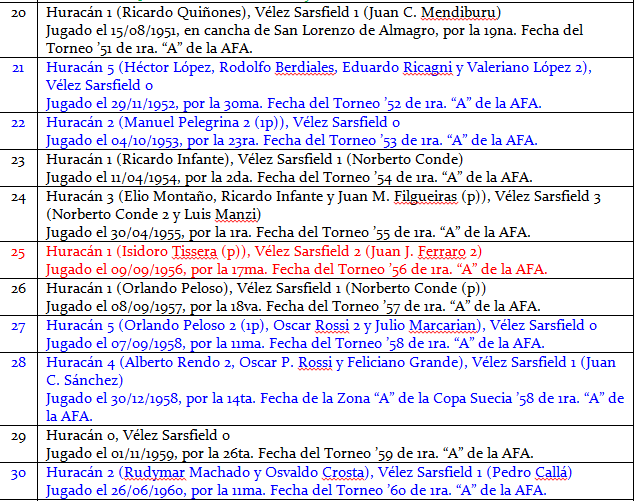Click the underlined name Marcarian
Screen dimensions: 635x501
(x=442, y=325)
